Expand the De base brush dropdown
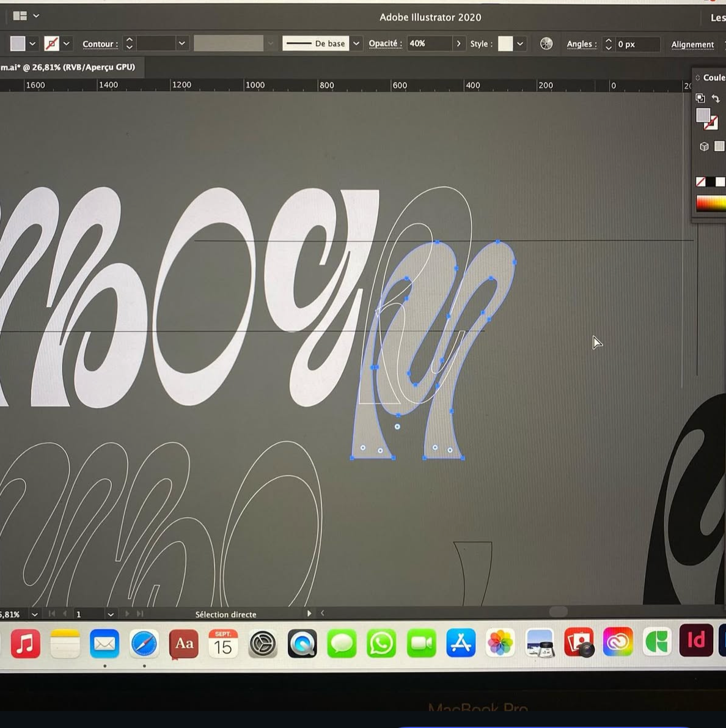Image resolution: width=726 pixels, height=728 pixels. 356,43
